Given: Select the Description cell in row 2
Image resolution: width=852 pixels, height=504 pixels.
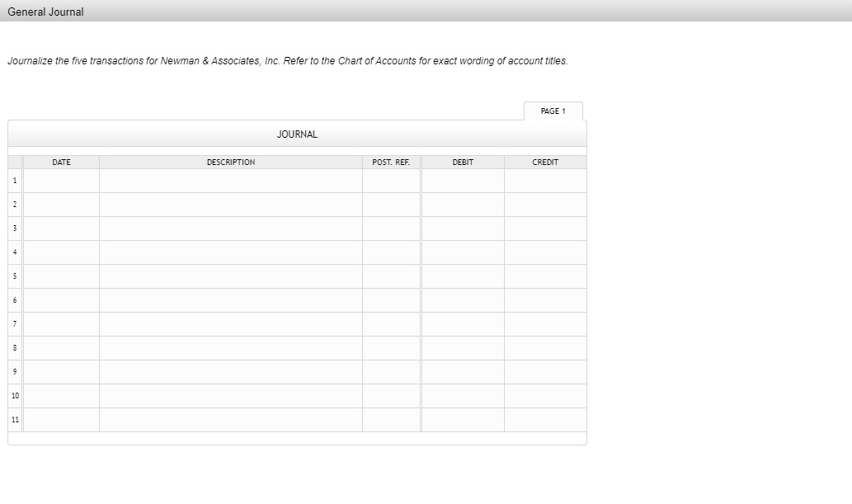Looking at the screenshot, I should pyautogui.click(x=231, y=205).
